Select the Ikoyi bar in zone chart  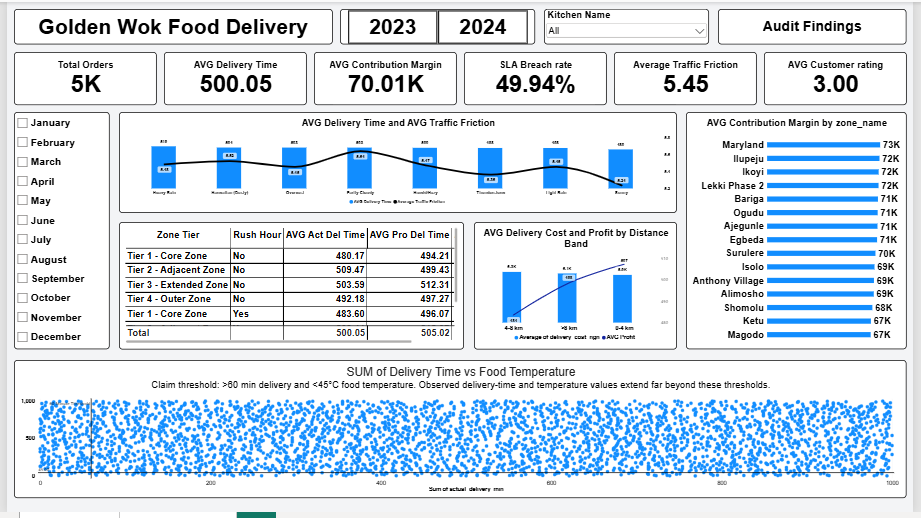click(822, 172)
